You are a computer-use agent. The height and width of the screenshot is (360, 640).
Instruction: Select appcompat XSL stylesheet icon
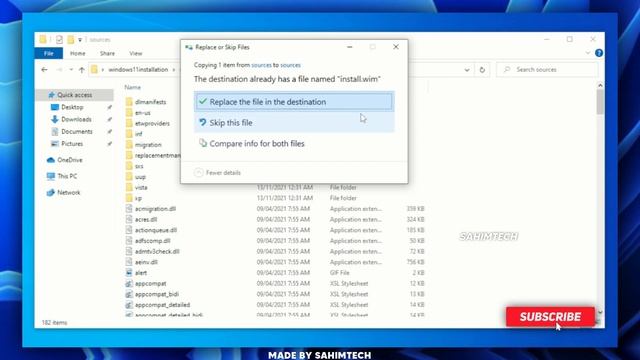pos(129,283)
